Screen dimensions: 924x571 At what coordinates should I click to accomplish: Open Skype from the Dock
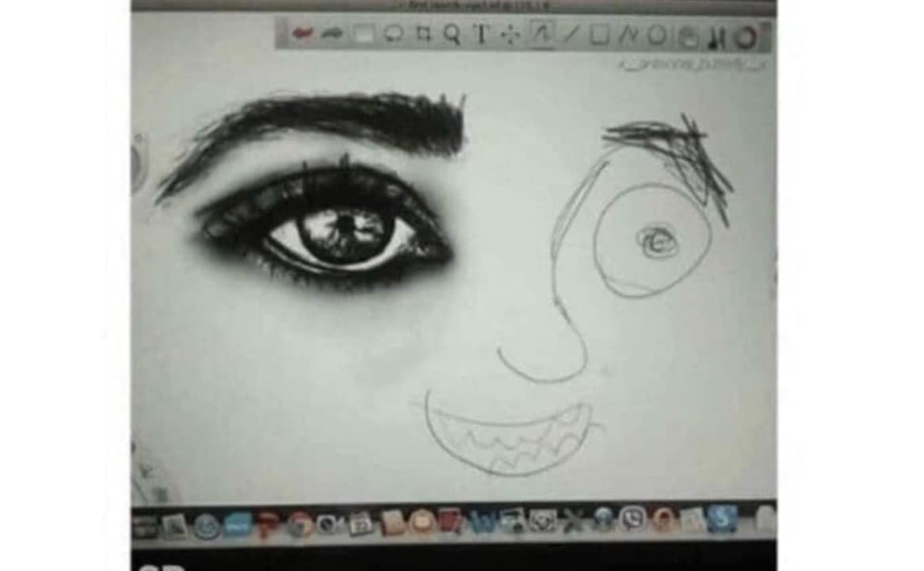722,519
